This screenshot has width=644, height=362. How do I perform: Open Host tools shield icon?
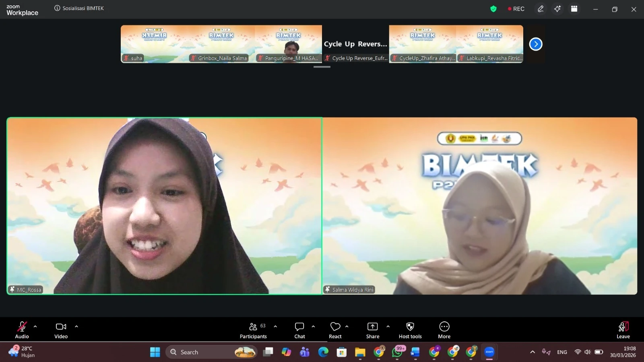(x=410, y=330)
